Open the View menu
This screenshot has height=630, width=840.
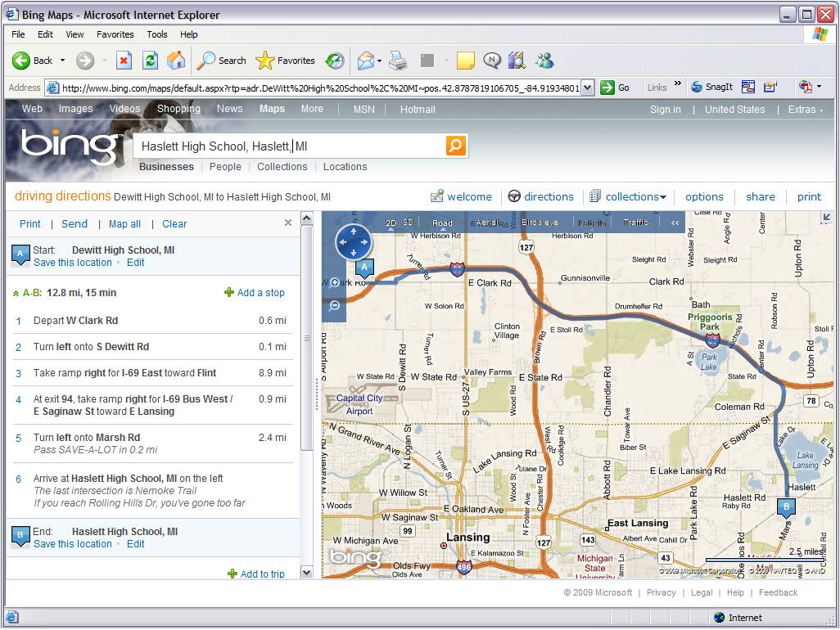pos(75,34)
